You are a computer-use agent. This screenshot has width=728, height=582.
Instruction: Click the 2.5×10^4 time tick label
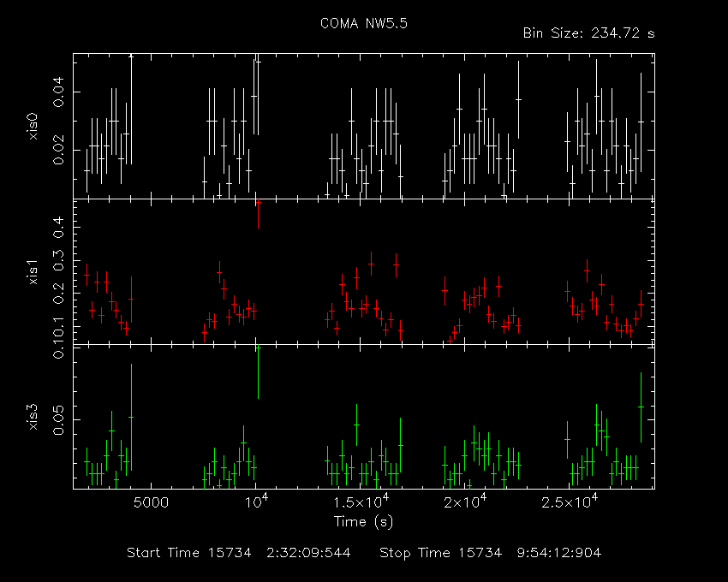coord(570,502)
